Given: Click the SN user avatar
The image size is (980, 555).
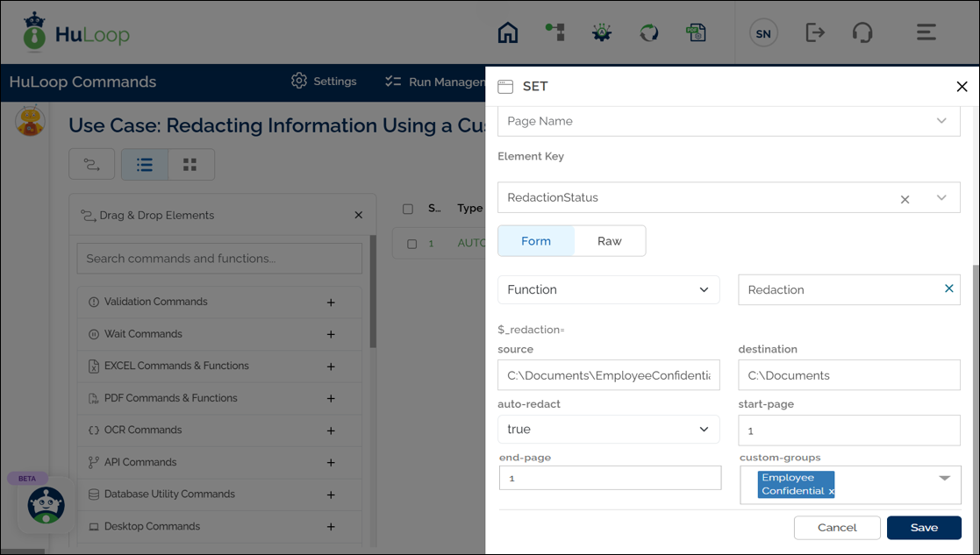Looking at the screenshot, I should (763, 34).
